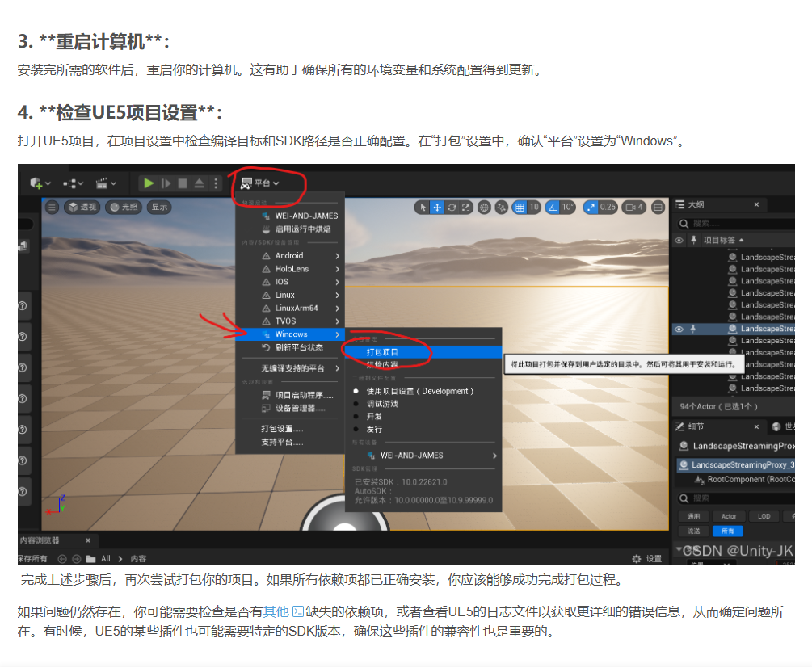Open 打包设置 menu entry
The width and height of the screenshot is (812, 672).
coord(290,429)
